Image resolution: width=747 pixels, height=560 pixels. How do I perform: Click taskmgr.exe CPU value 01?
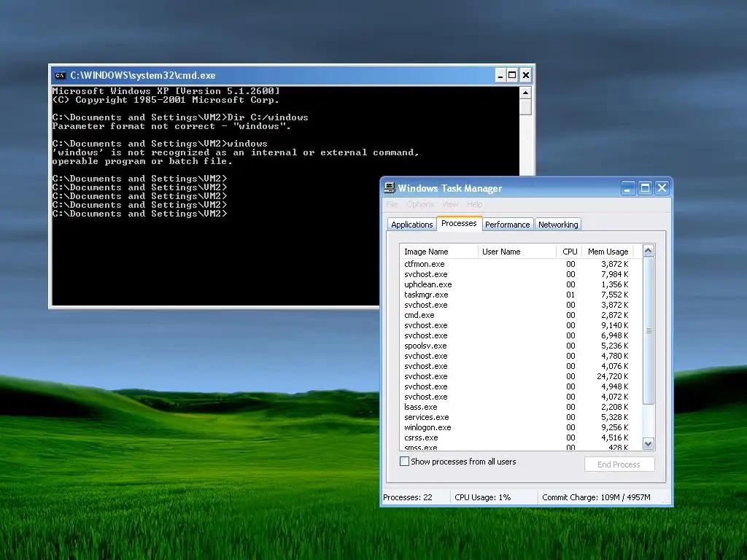[x=570, y=295]
